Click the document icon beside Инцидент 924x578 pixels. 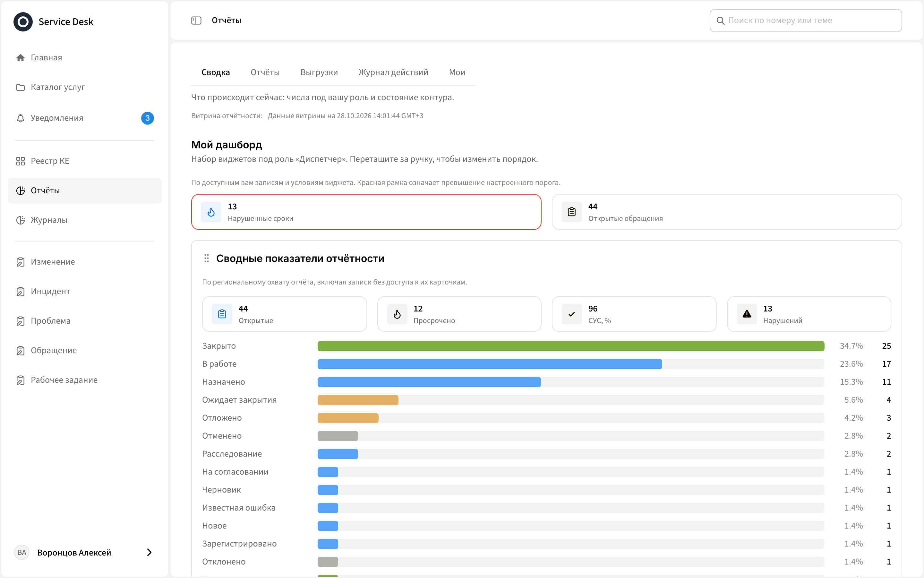21,291
